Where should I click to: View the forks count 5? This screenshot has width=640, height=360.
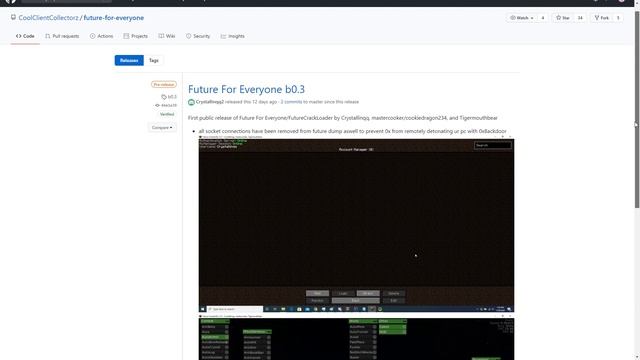pos(618,18)
